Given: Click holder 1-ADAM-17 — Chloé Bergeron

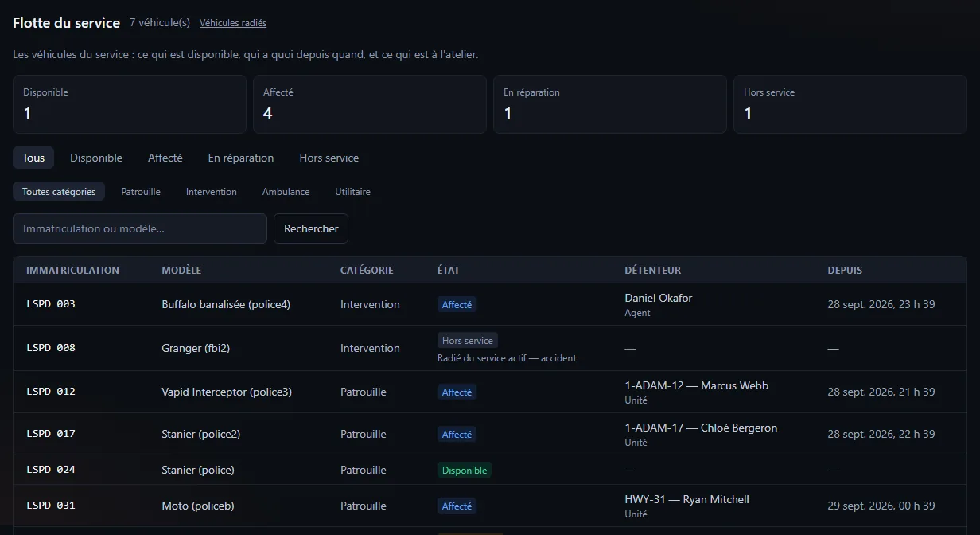Looking at the screenshot, I should (x=702, y=428).
